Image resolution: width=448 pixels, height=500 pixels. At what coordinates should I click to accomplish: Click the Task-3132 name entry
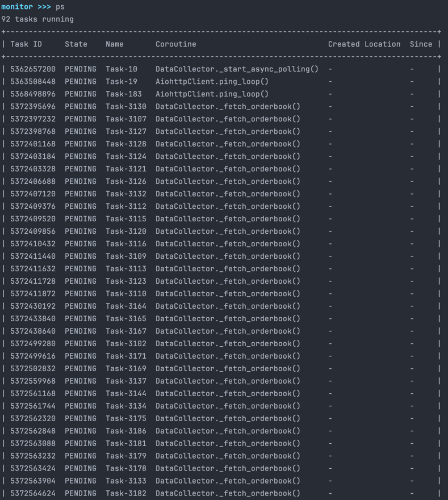(126, 194)
